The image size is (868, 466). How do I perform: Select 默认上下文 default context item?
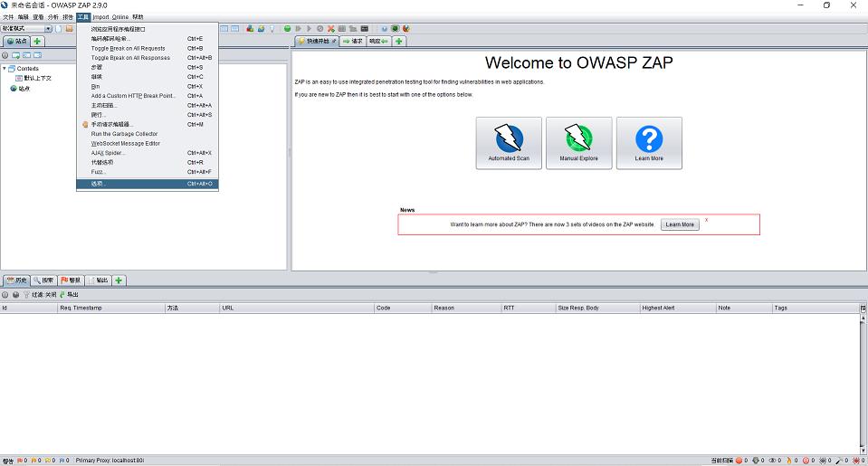click(x=33, y=78)
